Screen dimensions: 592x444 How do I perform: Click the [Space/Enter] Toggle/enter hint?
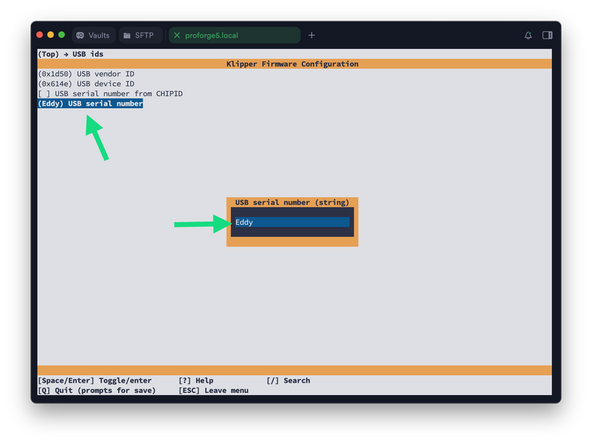[x=95, y=381]
